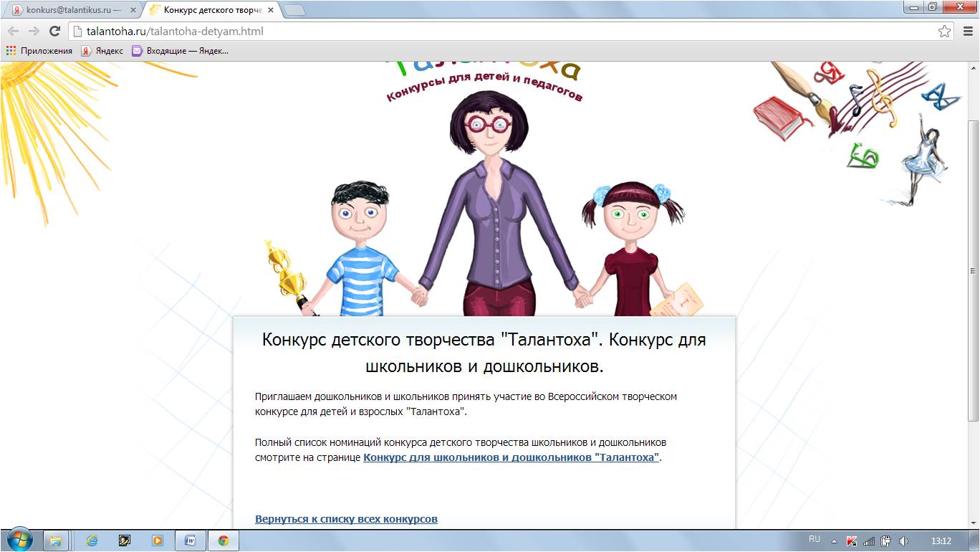Bookmark this page with the star
980x552 pixels.
point(945,32)
